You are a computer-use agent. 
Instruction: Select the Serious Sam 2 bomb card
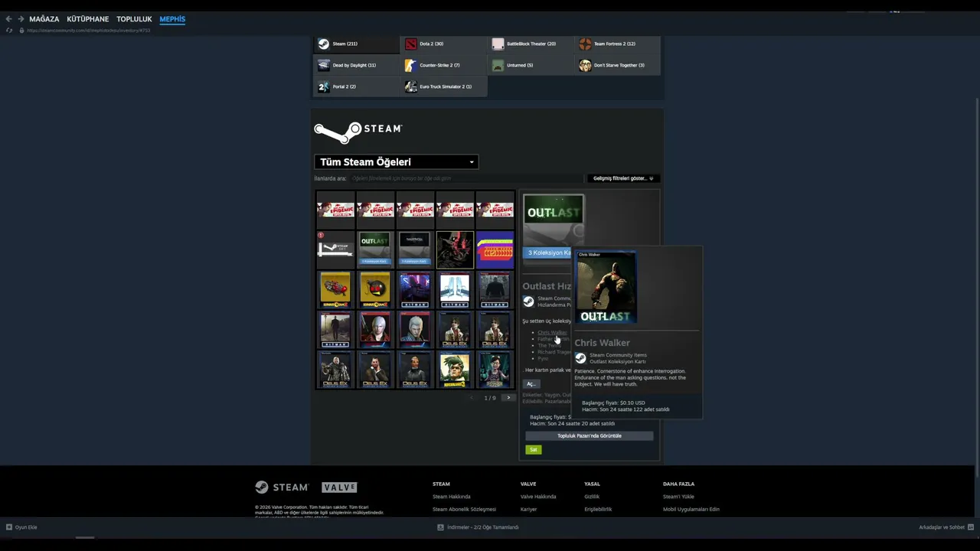(375, 289)
